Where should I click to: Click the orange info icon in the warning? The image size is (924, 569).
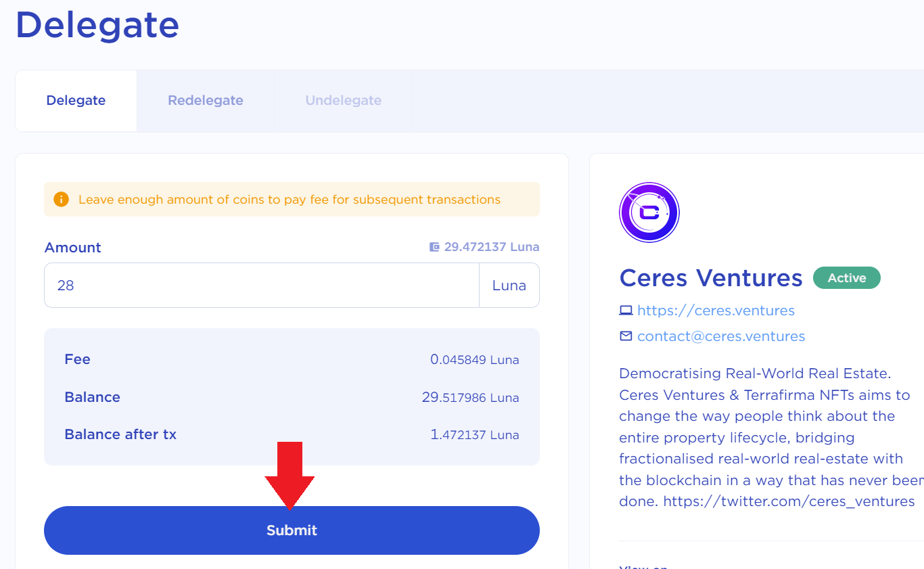tap(61, 200)
